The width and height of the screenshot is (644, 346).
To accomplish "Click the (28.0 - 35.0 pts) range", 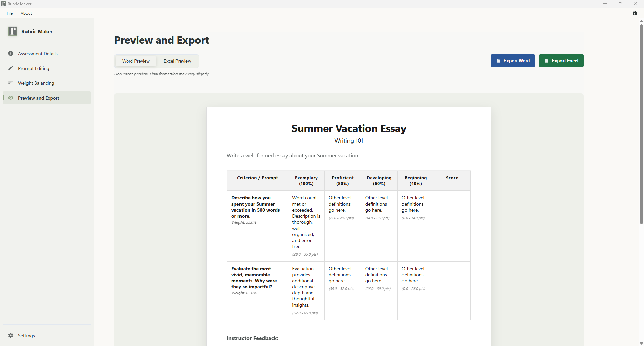I will pyautogui.click(x=305, y=254).
